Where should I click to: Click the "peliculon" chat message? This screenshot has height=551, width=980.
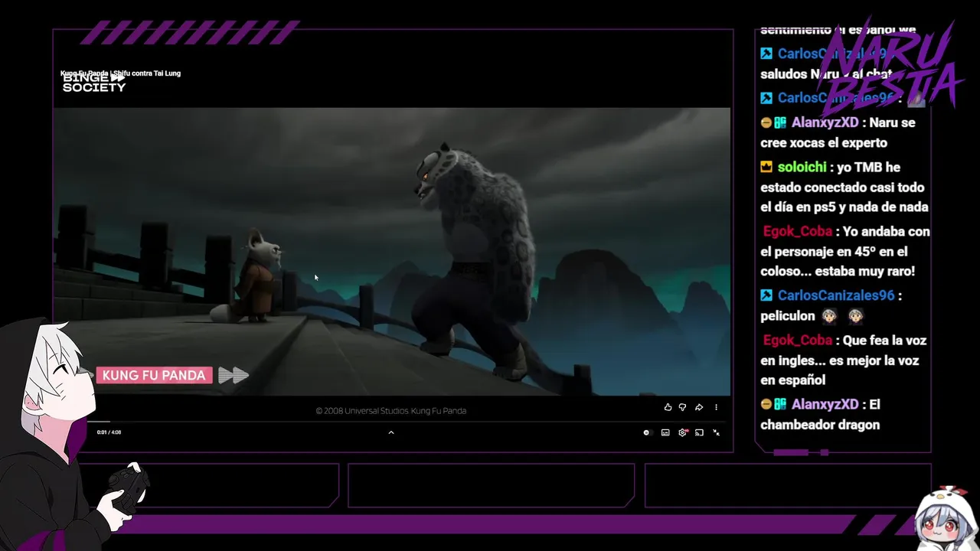(x=789, y=315)
